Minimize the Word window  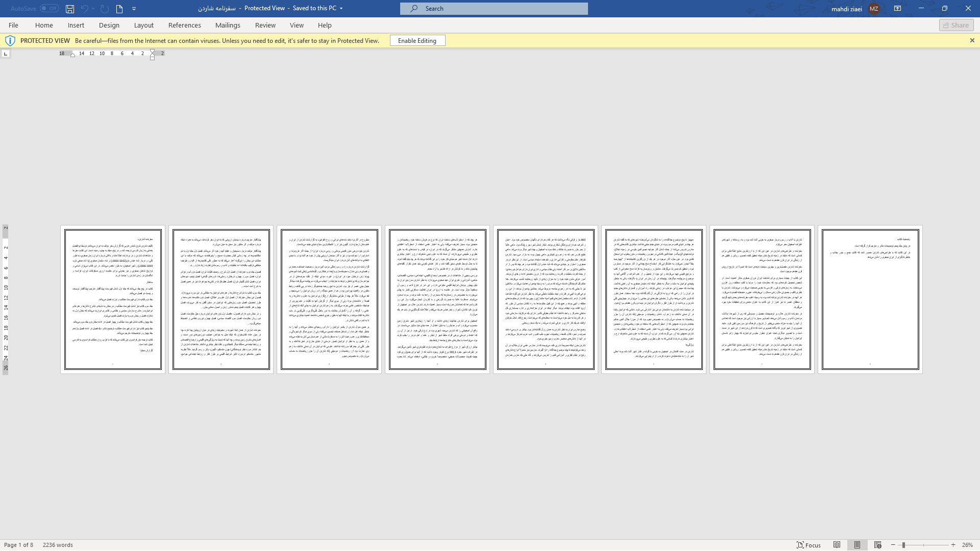coord(921,9)
